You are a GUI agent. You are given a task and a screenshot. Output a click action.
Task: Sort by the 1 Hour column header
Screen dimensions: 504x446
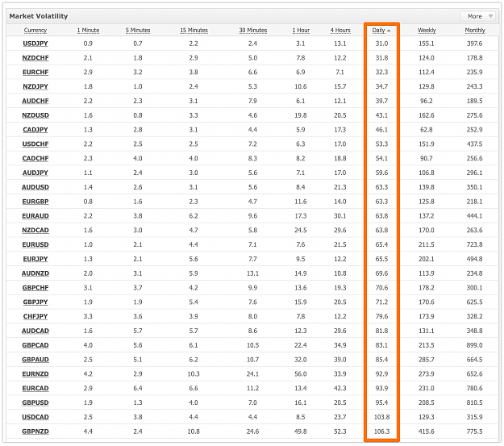(301, 30)
